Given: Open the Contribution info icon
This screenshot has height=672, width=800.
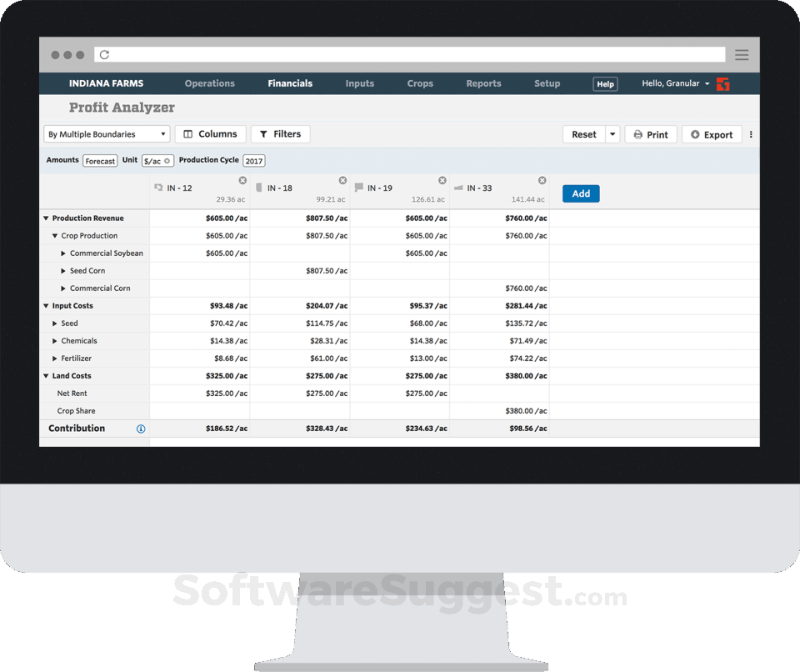Looking at the screenshot, I should click(x=141, y=429).
